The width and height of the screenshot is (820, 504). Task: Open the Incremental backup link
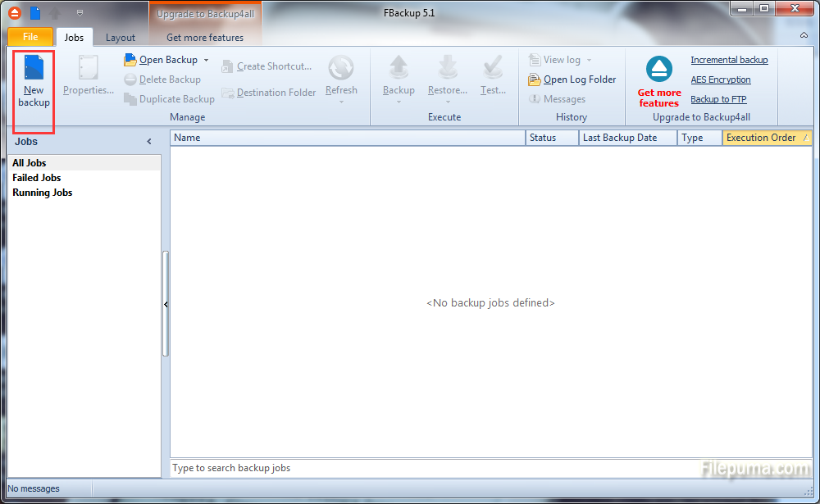pos(729,60)
